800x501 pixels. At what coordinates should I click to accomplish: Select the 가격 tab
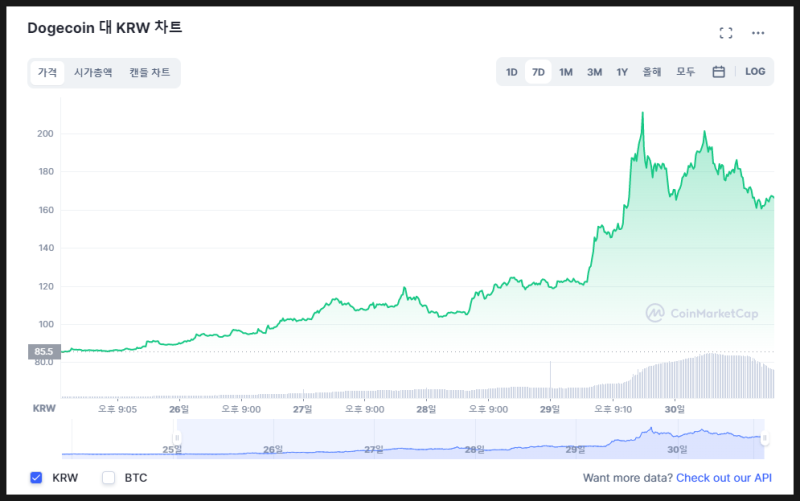[x=47, y=72]
